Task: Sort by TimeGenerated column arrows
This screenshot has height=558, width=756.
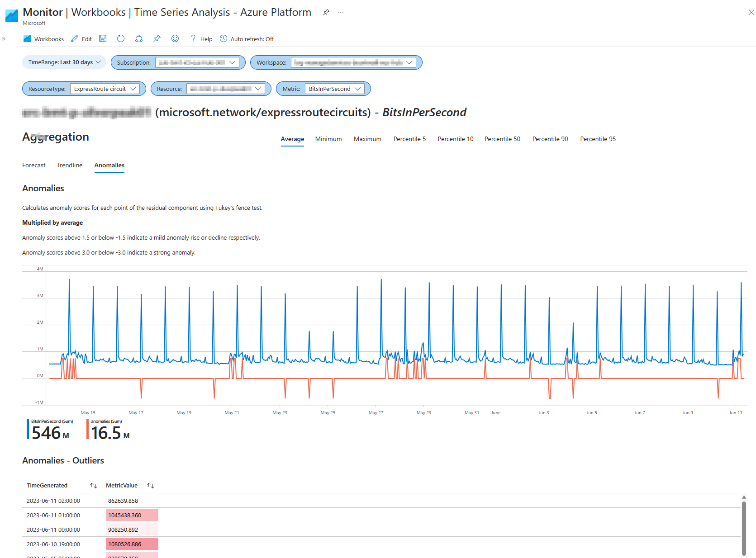Action: click(x=94, y=486)
